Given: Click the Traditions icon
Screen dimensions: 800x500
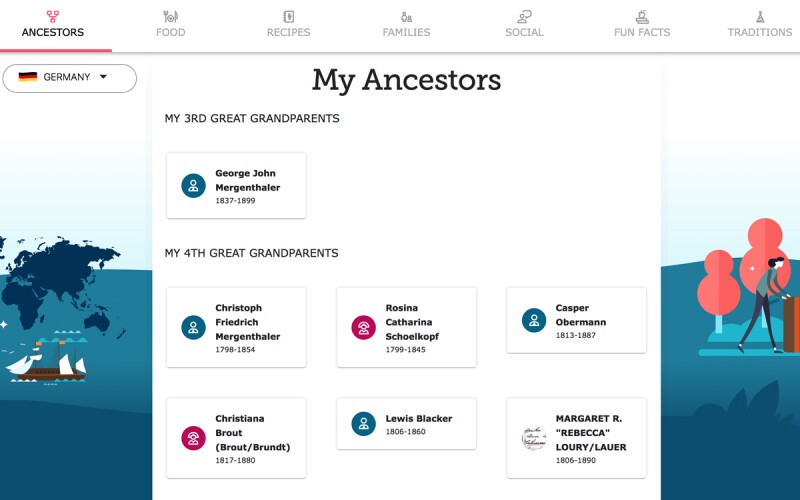Looking at the screenshot, I should pos(760,16).
